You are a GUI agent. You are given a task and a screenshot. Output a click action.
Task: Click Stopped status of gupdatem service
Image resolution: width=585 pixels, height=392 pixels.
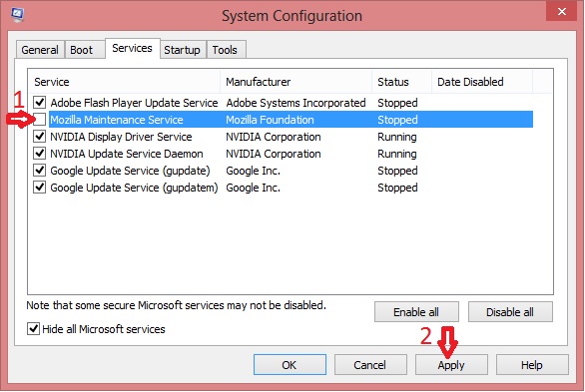pyautogui.click(x=397, y=188)
